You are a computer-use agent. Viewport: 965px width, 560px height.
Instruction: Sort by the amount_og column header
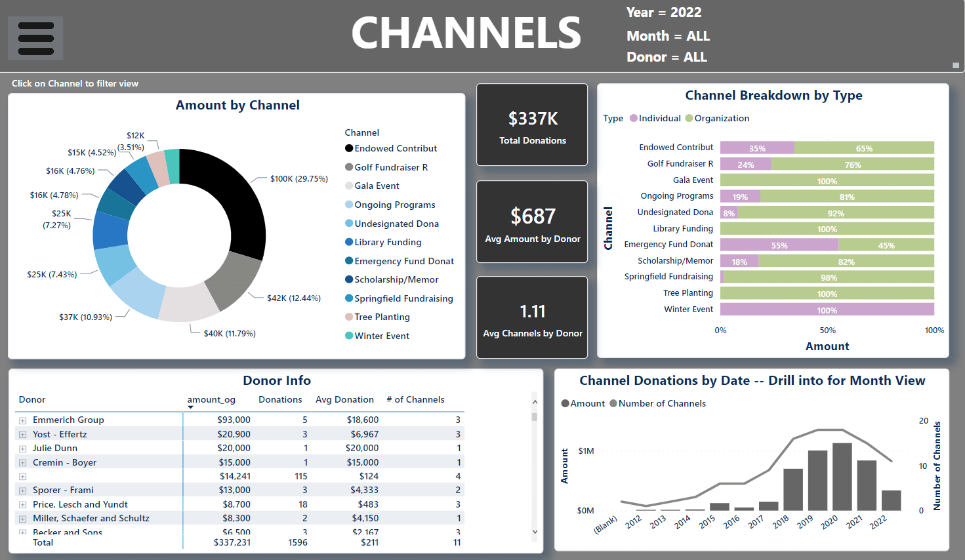tap(211, 399)
